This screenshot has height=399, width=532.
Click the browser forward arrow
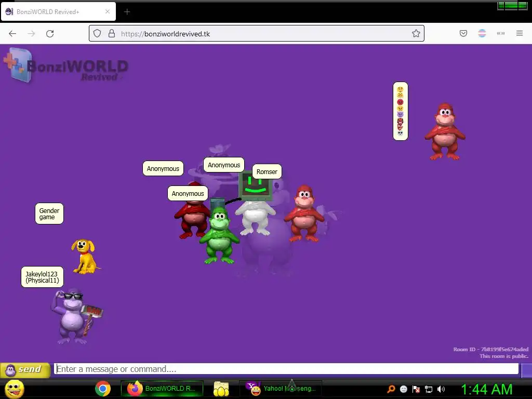click(31, 34)
